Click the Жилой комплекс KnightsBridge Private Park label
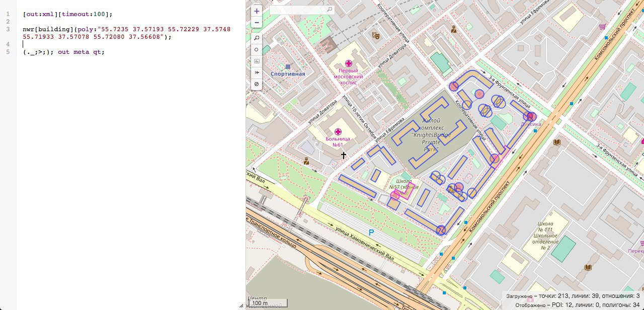This screenshot has height=310, width=644. [431, 135]
